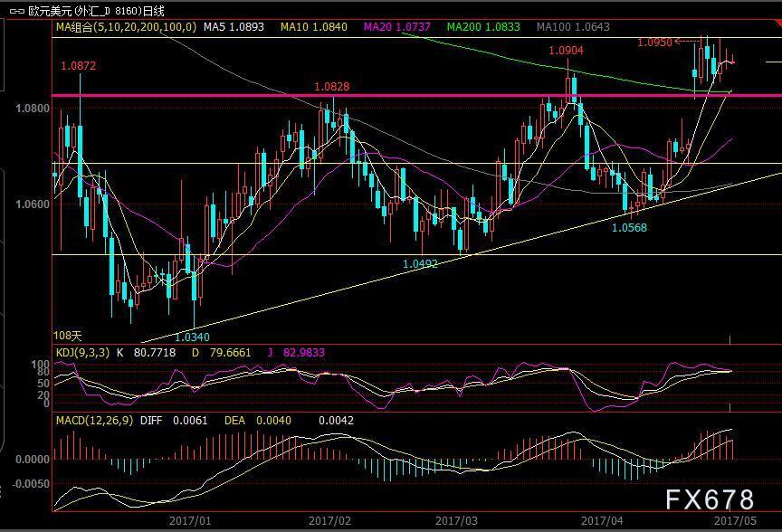Select the DEA 0.0040 value
Screen dimensions: 782x532
(258, 421)
